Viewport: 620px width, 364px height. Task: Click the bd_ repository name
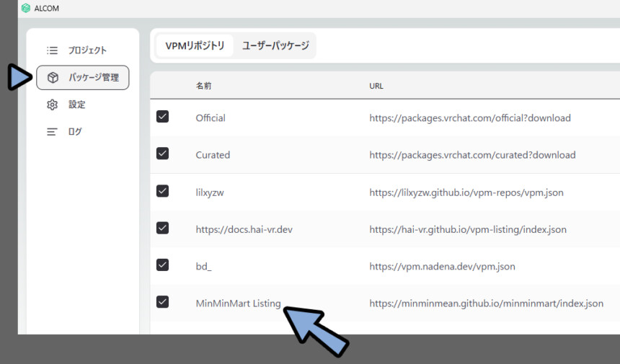(203, 267)
